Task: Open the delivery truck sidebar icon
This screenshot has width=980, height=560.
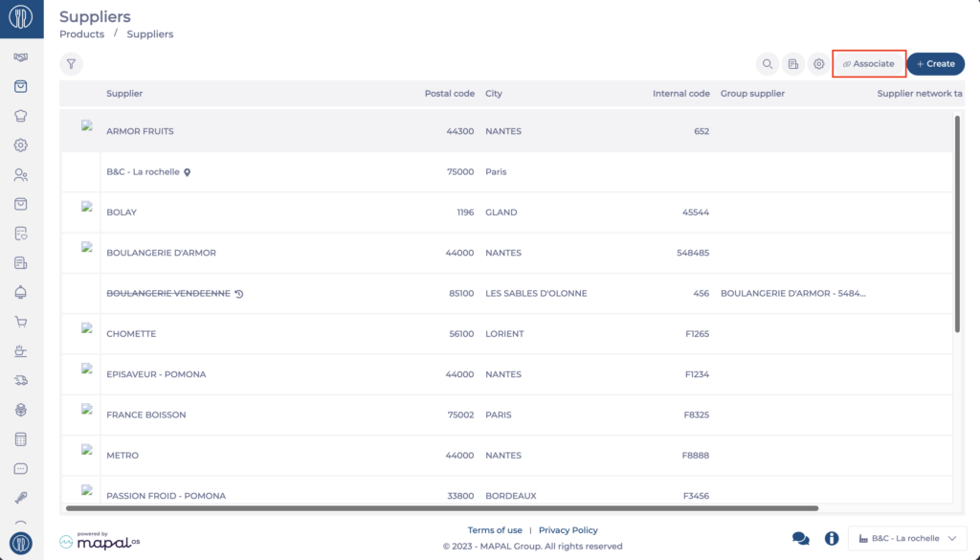Action: coord(21,380)
